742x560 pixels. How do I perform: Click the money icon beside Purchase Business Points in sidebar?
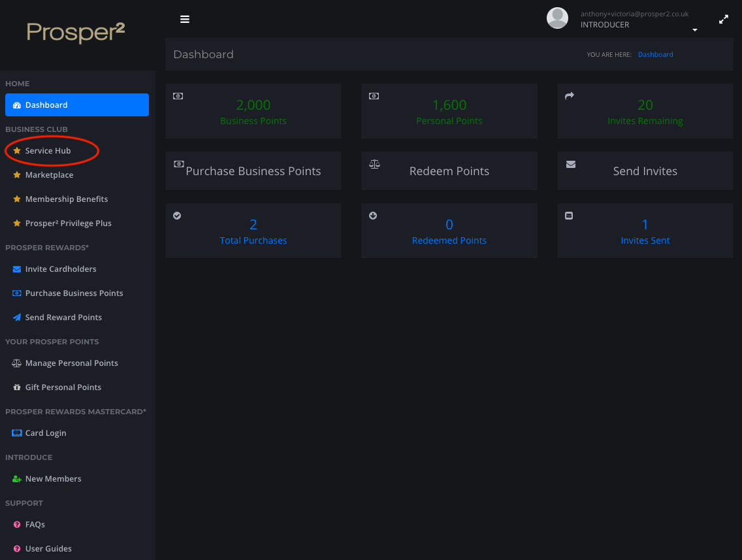[x=16, y=293]
